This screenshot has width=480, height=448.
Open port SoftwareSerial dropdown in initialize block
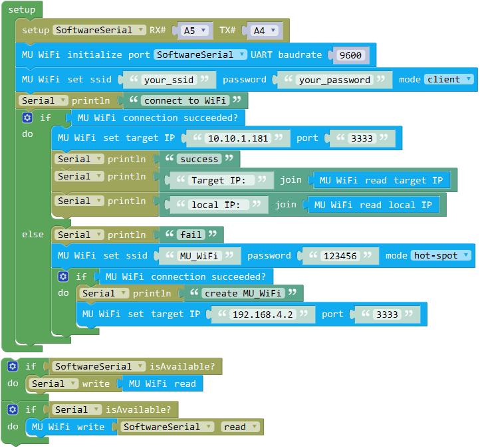(x=200, y=55)
